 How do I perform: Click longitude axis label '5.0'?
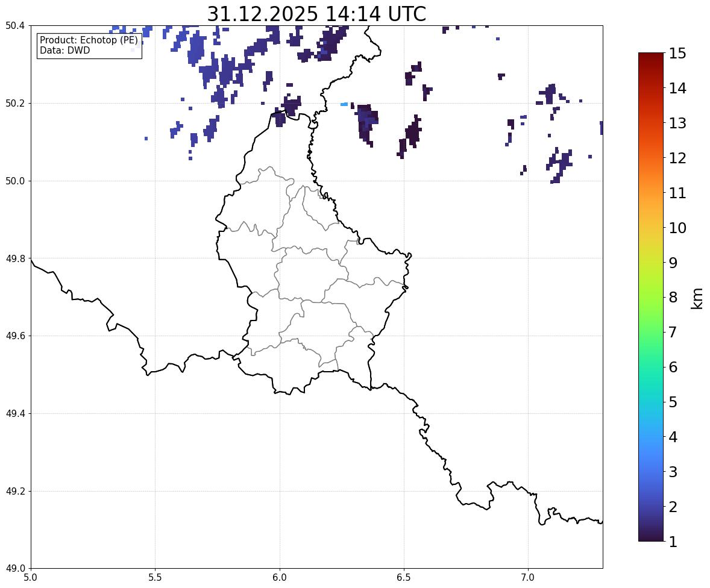click(x=31, y=578)
